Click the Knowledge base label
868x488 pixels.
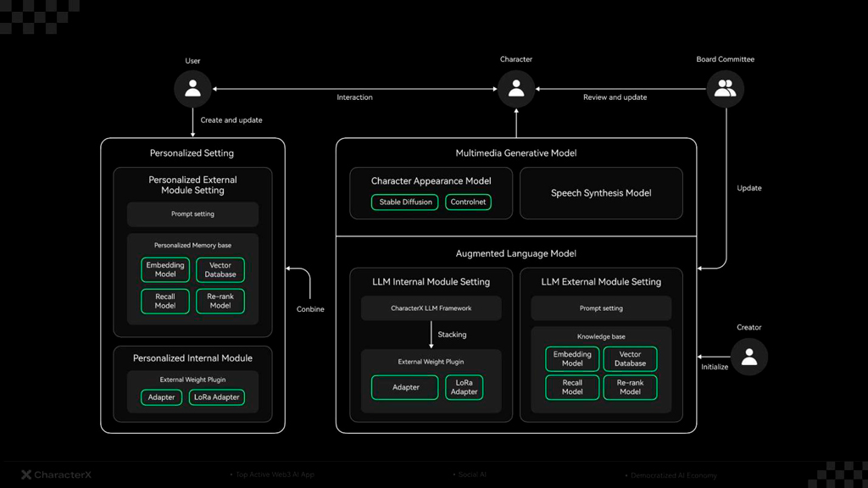[x=601, y=336]
